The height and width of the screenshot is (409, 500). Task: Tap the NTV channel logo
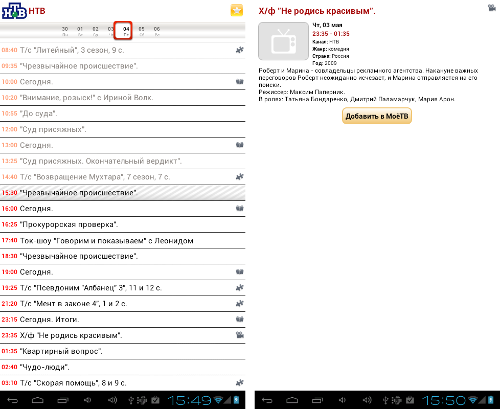tap(14, 11)
